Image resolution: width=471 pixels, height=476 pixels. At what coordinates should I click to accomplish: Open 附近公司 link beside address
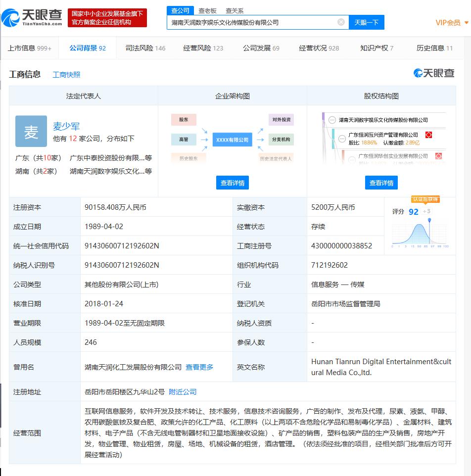pos(183,392)
